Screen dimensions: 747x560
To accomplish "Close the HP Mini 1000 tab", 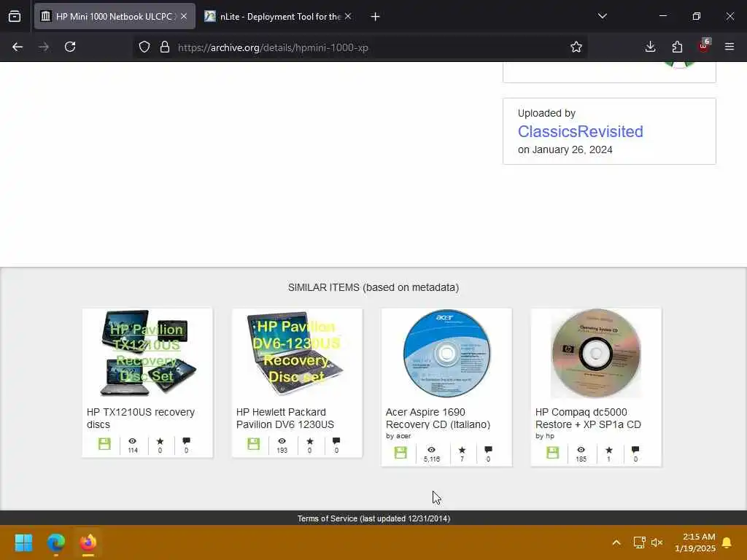I will point(184,16).
